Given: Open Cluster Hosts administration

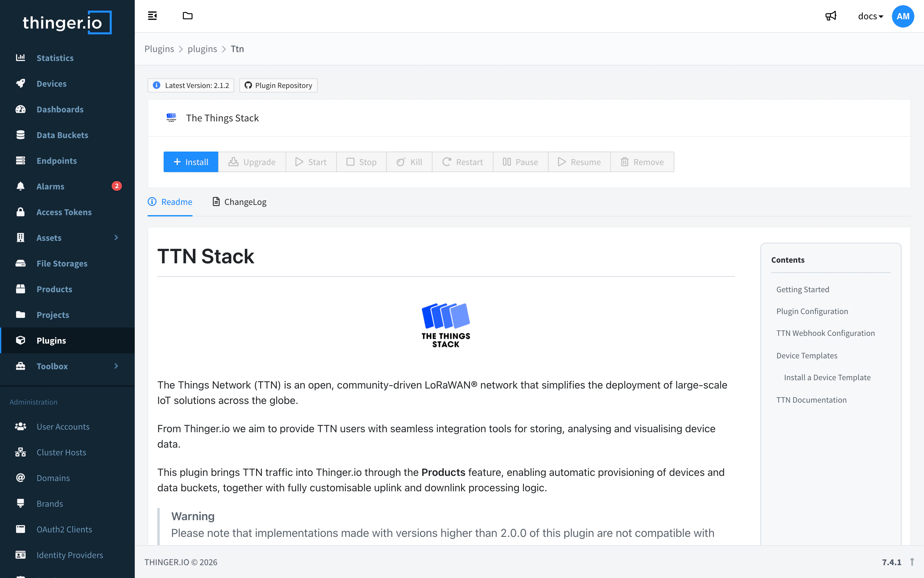Looking at the screenshot, I should [x=67, y=452].
